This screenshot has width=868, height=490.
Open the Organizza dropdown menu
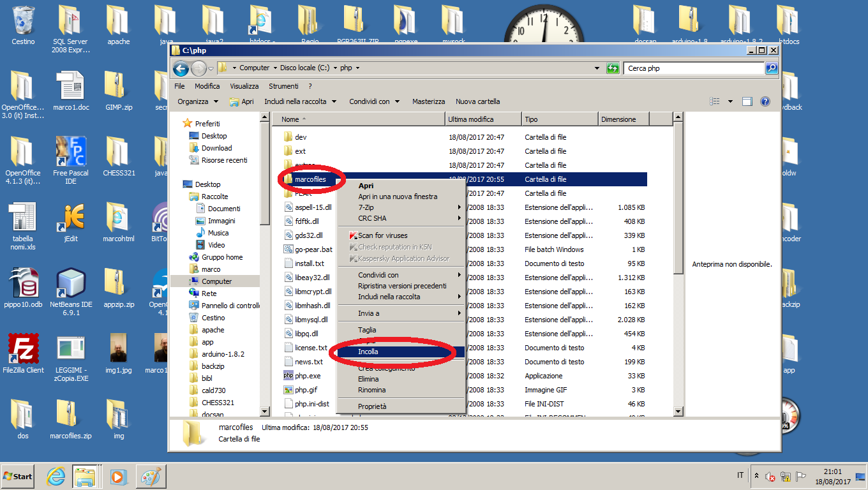click(x=197, y=101)
